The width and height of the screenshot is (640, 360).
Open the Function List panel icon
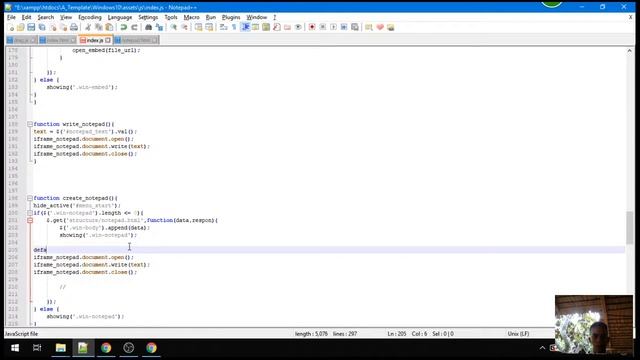pyautogui.click(x=277, y=27)
